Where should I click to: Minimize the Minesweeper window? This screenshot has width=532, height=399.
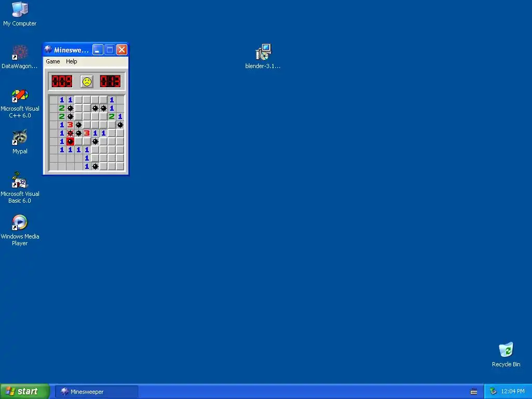coord(98,50)
